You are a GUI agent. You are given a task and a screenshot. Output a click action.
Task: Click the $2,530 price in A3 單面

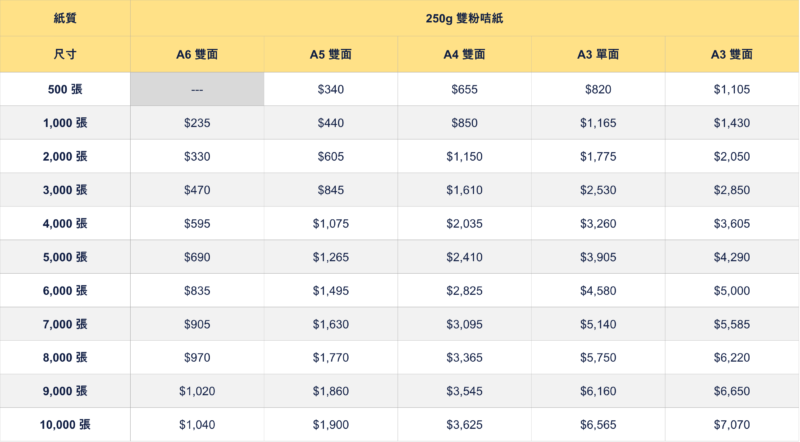pyautogui.click(x=598, y=190)
